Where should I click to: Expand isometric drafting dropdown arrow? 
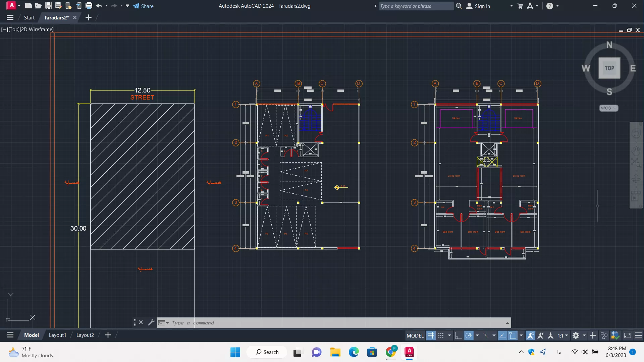tap(494, 336)
